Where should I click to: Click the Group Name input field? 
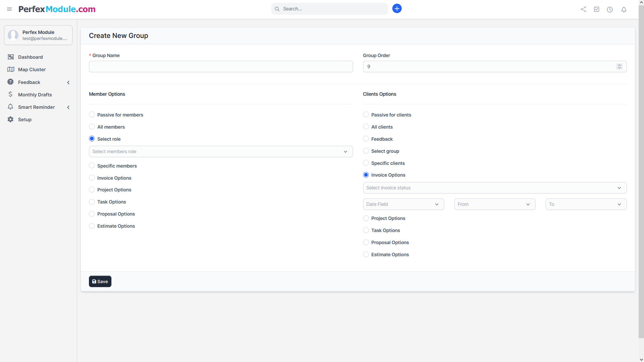click(x=220, y=66)
